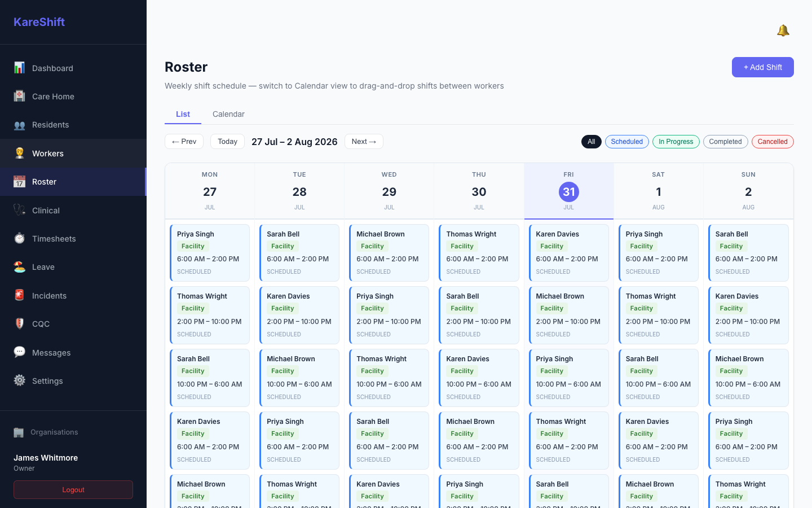The height and width of the screenshot is (508, 812).
Task: Click the Timesheets stopwatch icon
Action: [x=19, y=238]
